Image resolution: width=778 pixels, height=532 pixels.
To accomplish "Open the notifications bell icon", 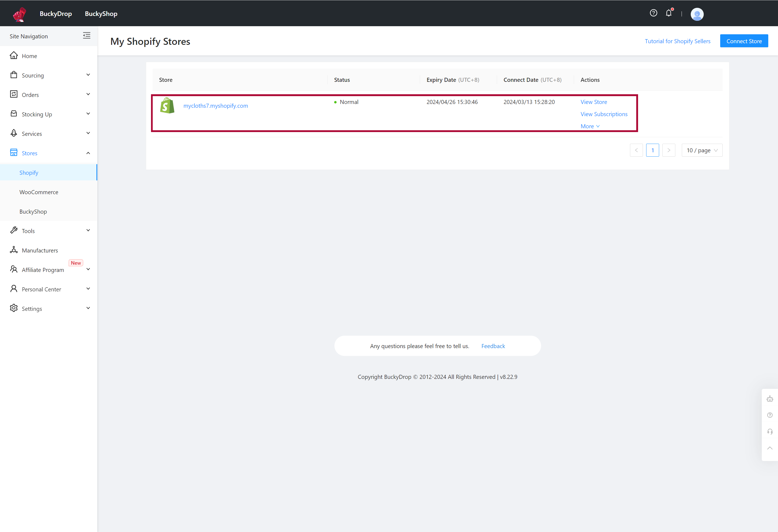I will (669, 13).
